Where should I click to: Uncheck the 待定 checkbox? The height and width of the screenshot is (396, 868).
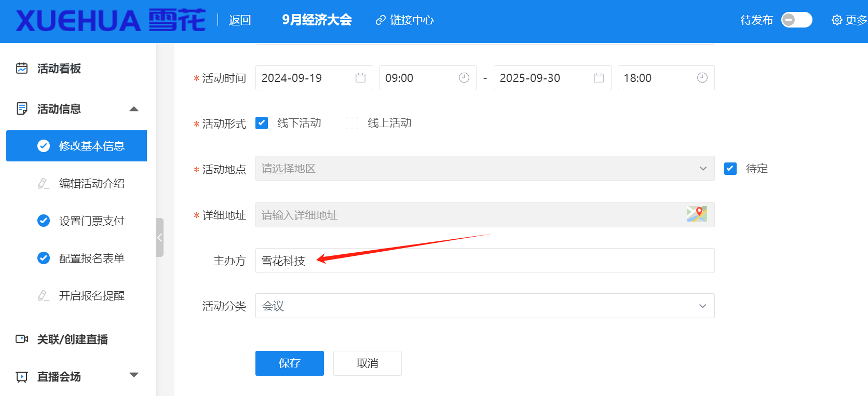pyautogui.click(x=730, y=169)
